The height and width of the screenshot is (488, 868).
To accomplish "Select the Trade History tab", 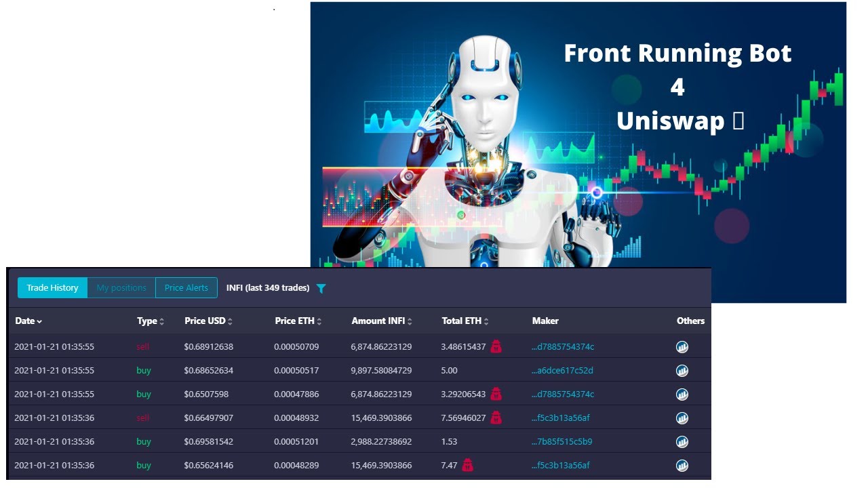I will (x=52, y=287).
